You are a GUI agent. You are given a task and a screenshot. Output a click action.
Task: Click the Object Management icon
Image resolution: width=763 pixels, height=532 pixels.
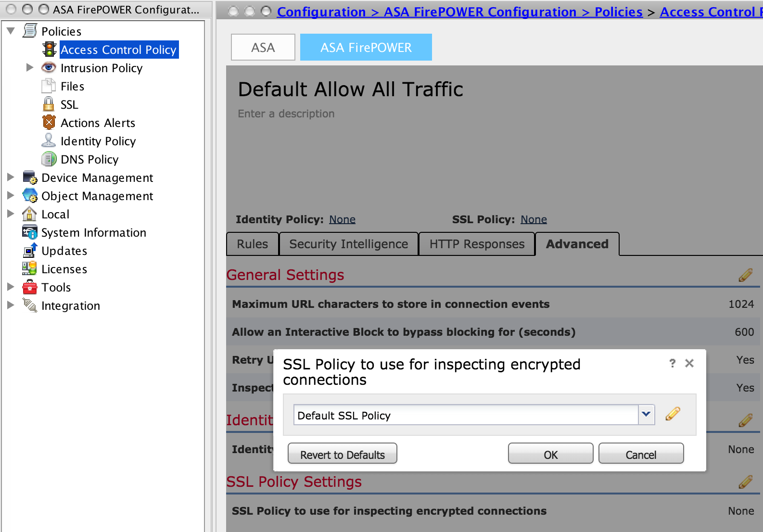(x=30, y=195)
